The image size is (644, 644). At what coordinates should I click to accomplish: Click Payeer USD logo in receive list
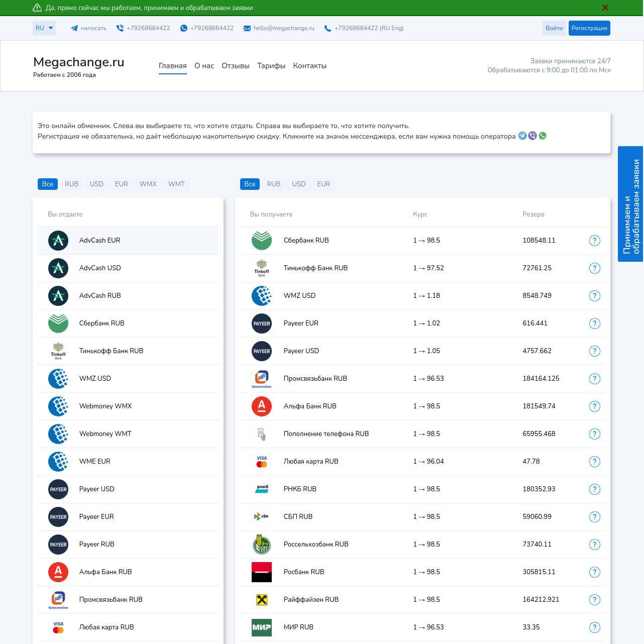click(x=262, y=351)
